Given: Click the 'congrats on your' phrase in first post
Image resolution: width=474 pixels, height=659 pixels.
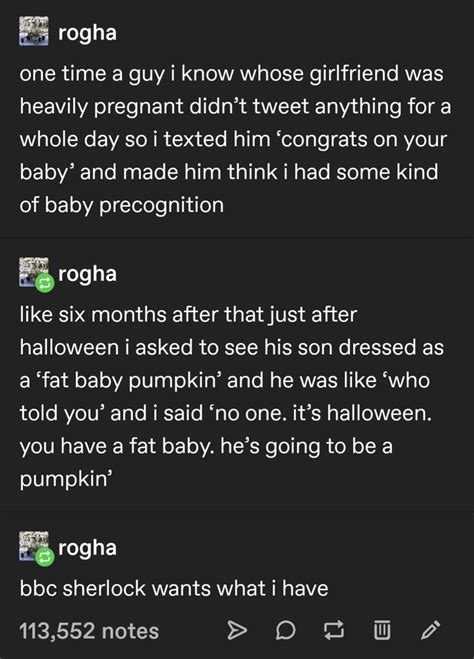Looking at the screenshot, I should tap(364, 139).
